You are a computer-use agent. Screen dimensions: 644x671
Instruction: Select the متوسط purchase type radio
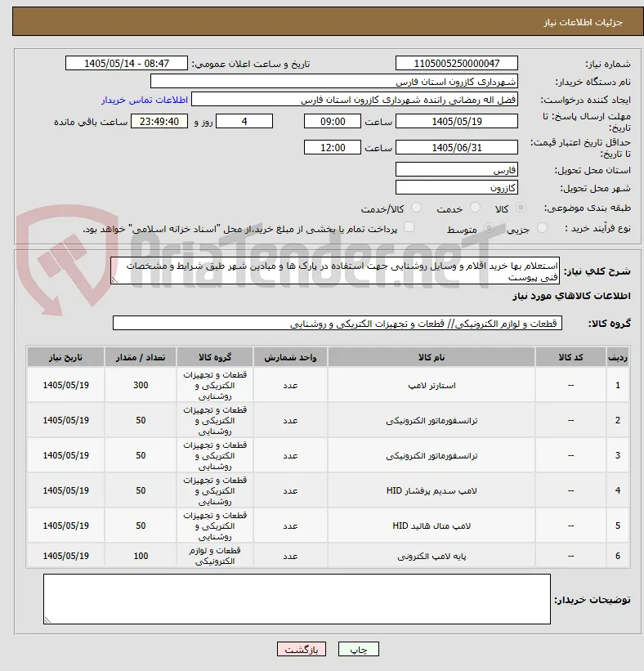pos(489,228)
